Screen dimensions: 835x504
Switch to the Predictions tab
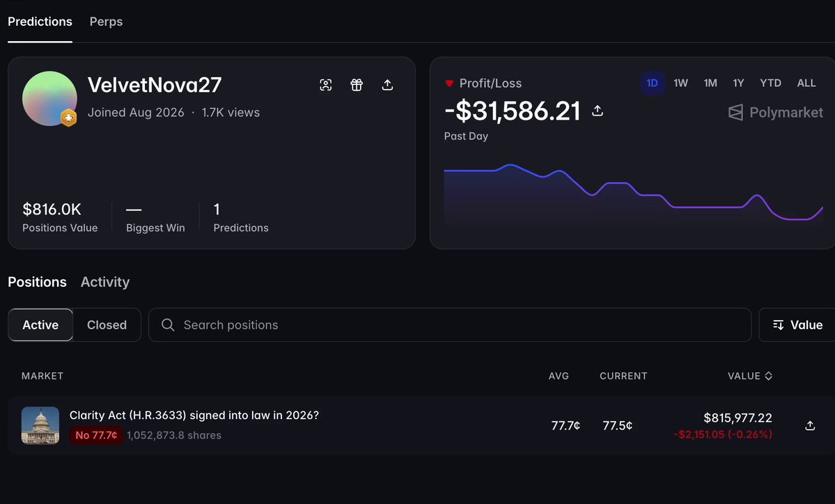[40, 22]
